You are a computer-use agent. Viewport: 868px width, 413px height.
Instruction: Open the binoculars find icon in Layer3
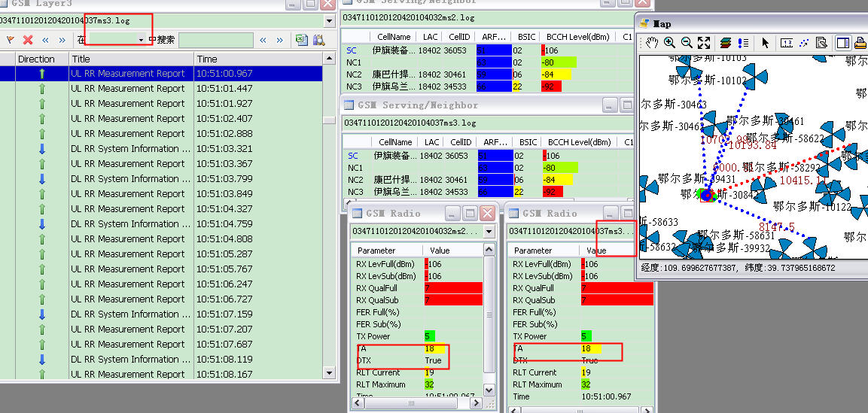coord(319,40)
